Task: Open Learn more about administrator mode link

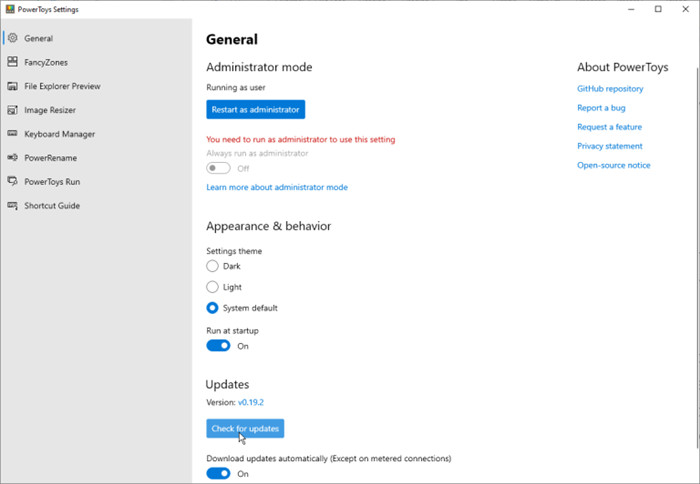Action: [x=277, y=187]
